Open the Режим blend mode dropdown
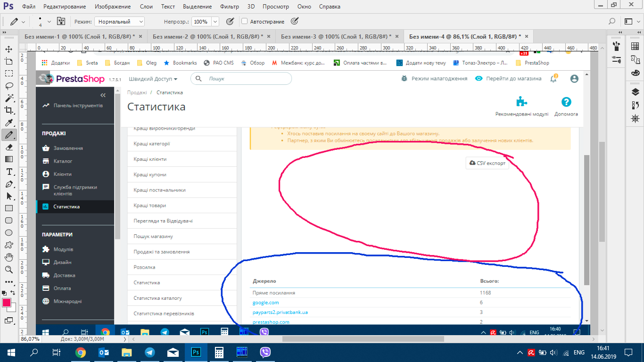Screen dimensions: 644x362 click(120, 22)
